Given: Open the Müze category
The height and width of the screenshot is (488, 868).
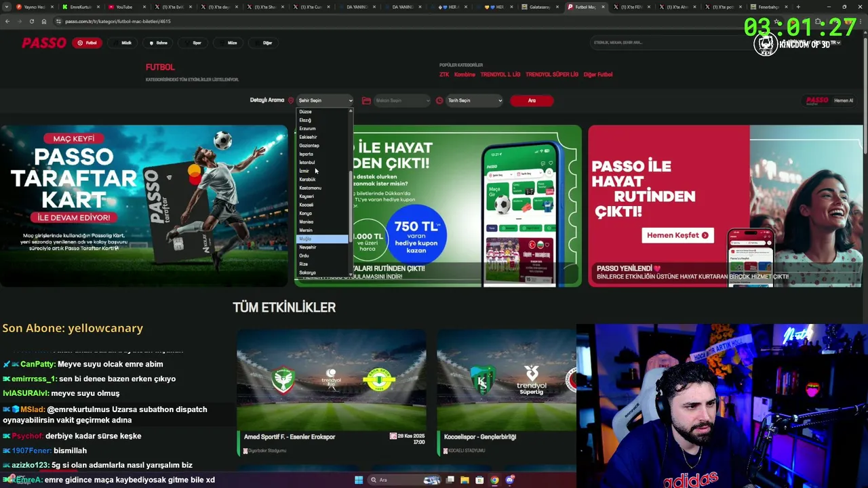Looking at the screenshot, I should pyautogui.click(x=229, y=43).
